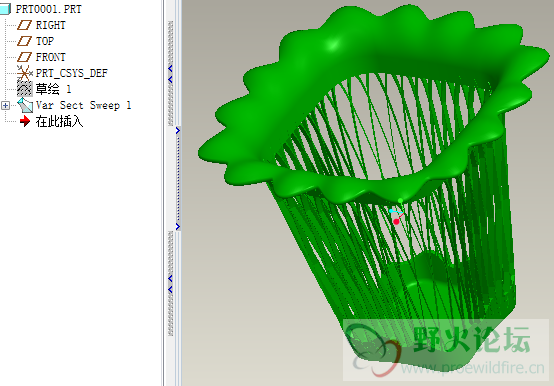Click the PRT_CSYS_DEF coordinate system icon
Screen dimensions: 554x386
tap(25, 73)
